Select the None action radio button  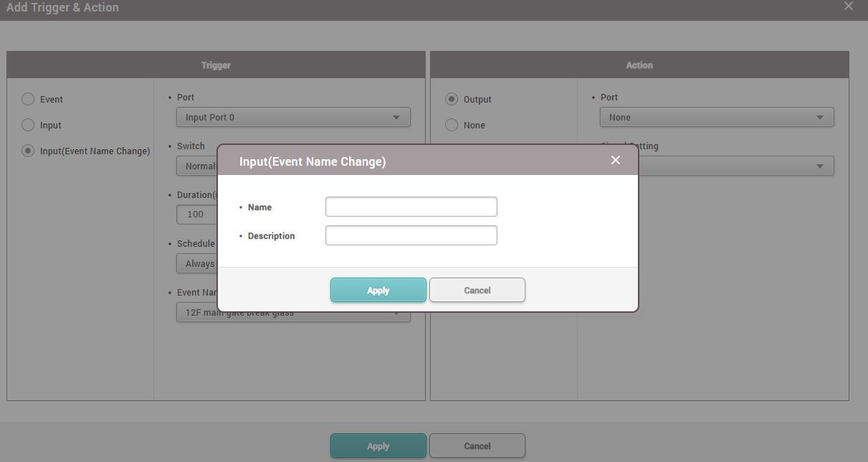point(452,125)
